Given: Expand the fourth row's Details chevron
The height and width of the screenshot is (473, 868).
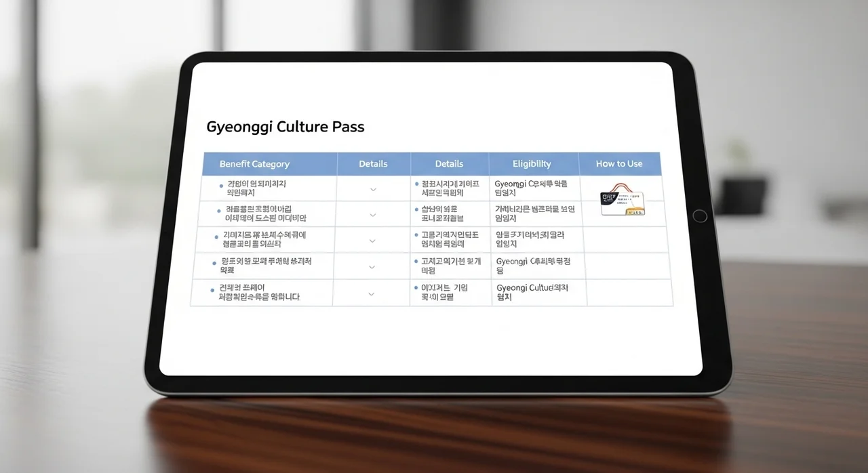Looking at the screenshot, I should click(372, 267).
